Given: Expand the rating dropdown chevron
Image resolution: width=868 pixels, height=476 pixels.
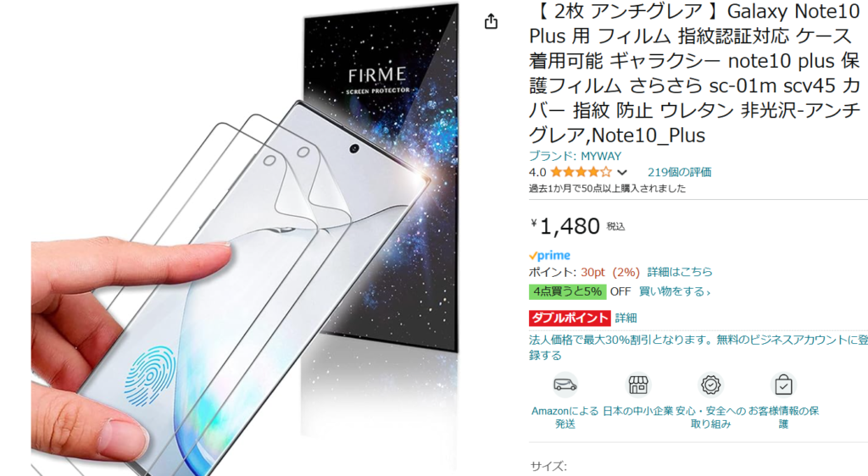Looking at the screenshot, I should [x=622, y=173].
